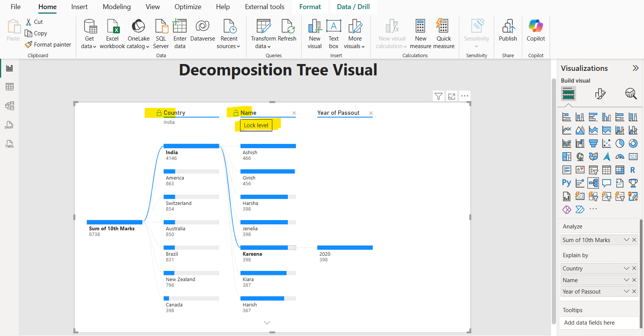The image size is (644, 336).
Task: Toggle the lock icon on Name level
Action: [236, 113]
